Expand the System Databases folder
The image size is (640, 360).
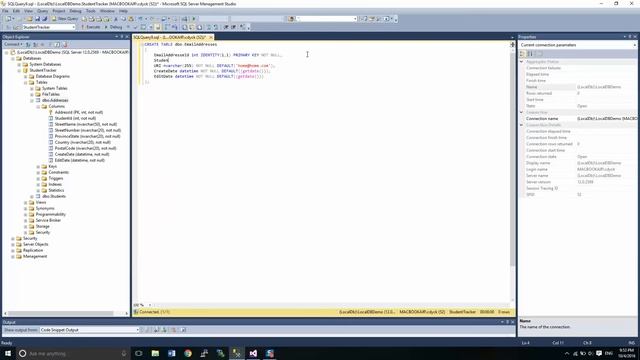[x=19, y=64]
